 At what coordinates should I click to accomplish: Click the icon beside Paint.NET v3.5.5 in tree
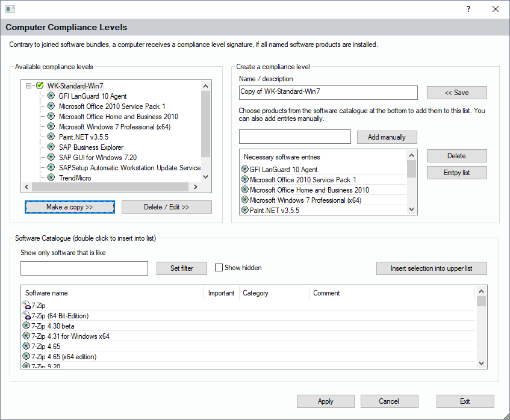[51, 137]
